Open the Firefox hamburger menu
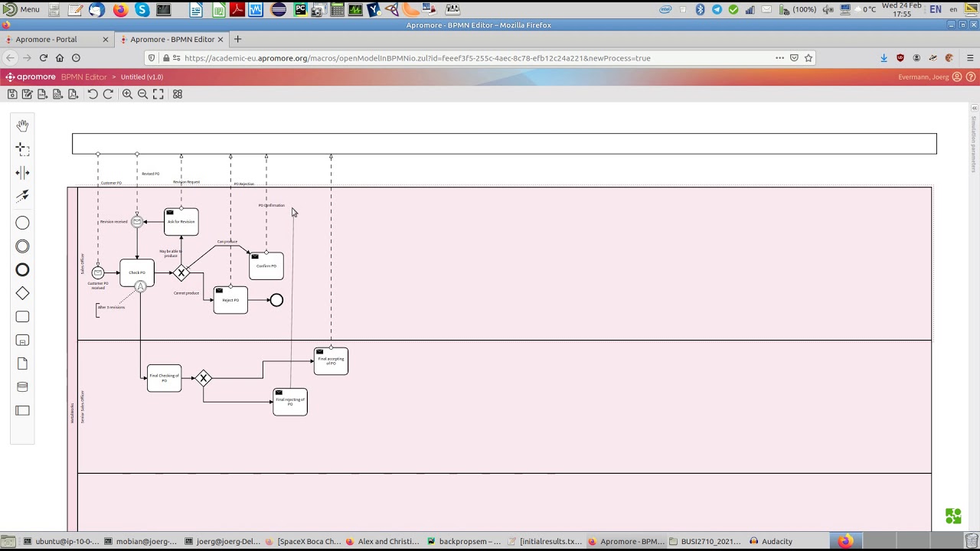 pos(970,58)
